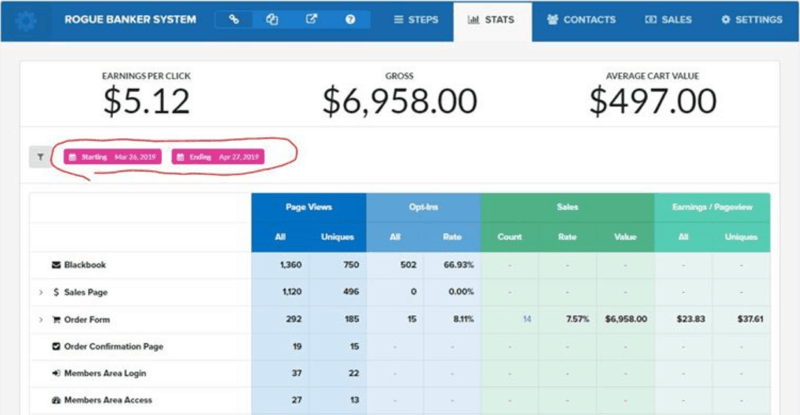Viewport: 800px width, 415px height.
Task: Click the Order Confirmation Page check icon
Action: [x=56, y=346]
